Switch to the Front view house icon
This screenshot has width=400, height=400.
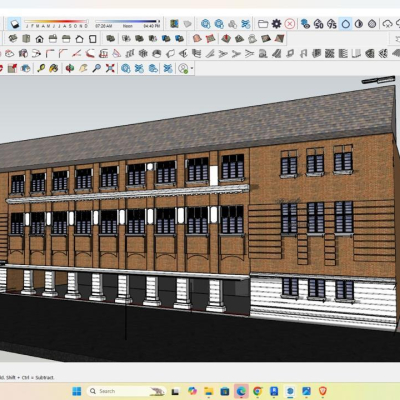tap(39, 39)
